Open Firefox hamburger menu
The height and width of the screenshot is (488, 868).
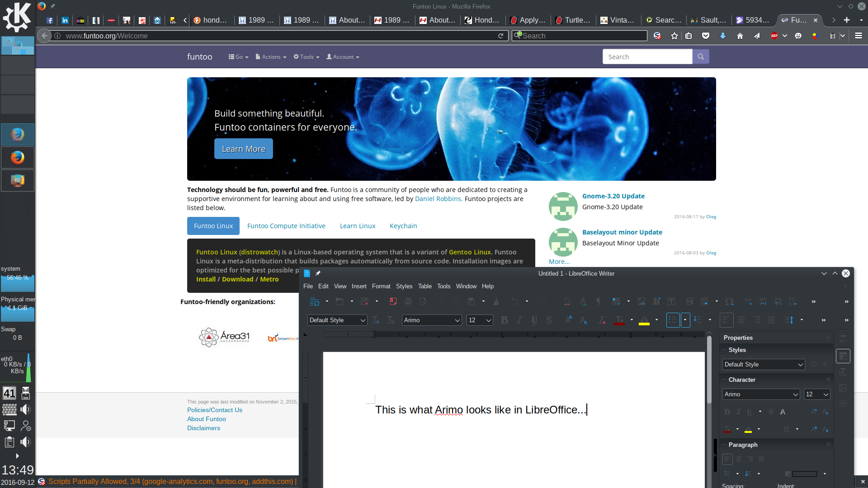pyautogui.click(x=859, y=36)
